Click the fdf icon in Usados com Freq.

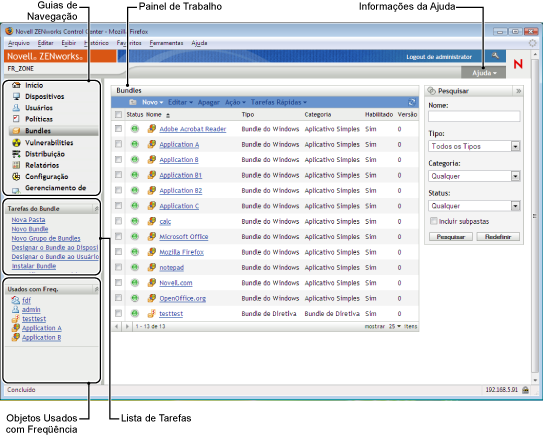[16, 300]
